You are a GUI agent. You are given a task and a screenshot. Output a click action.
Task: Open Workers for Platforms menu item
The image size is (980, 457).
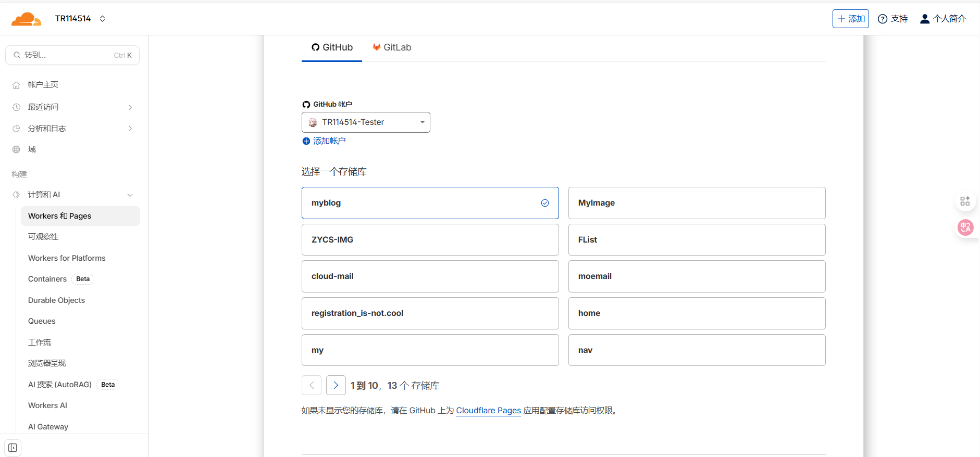tap(67, 258)
